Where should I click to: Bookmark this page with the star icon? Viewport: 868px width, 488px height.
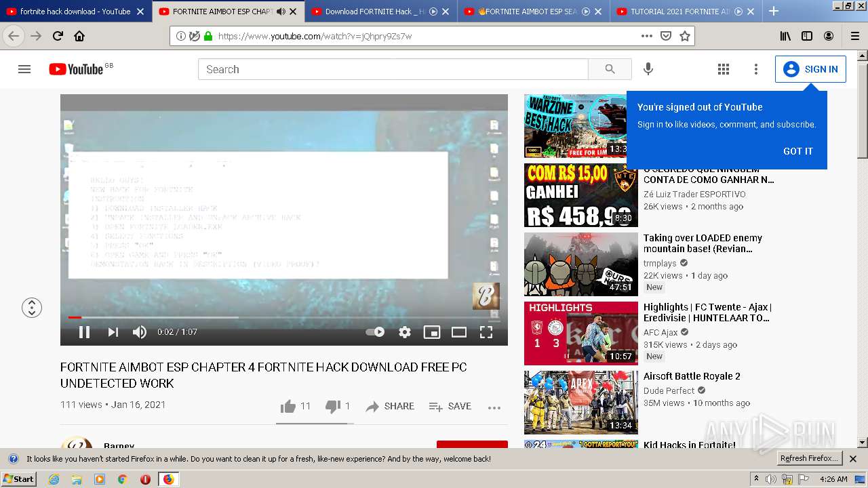(685, 36)
